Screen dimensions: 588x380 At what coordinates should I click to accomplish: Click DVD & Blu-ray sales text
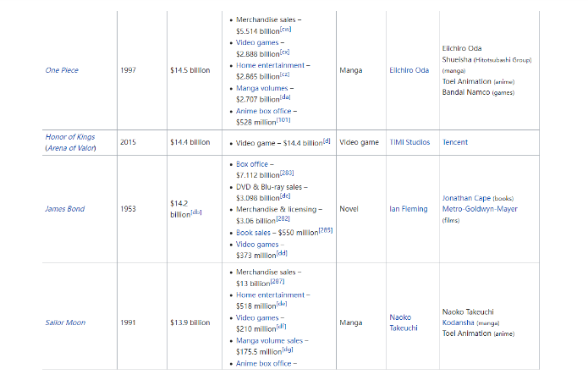(x=269, y=187)
